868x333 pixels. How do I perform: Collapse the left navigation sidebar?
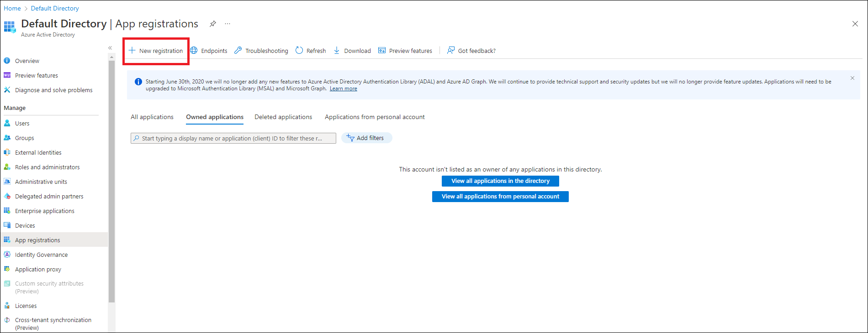click(110, 48)
